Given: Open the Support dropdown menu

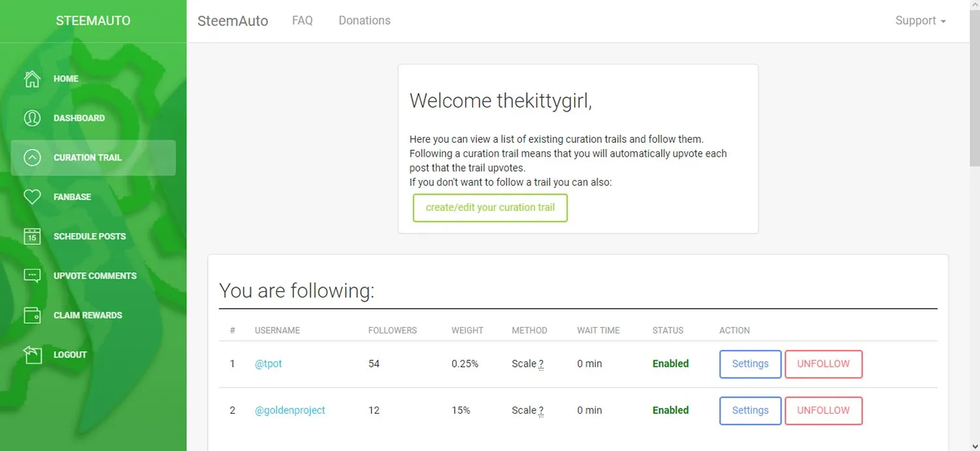Looking at the screenshot, I should (x=921, y=21).
